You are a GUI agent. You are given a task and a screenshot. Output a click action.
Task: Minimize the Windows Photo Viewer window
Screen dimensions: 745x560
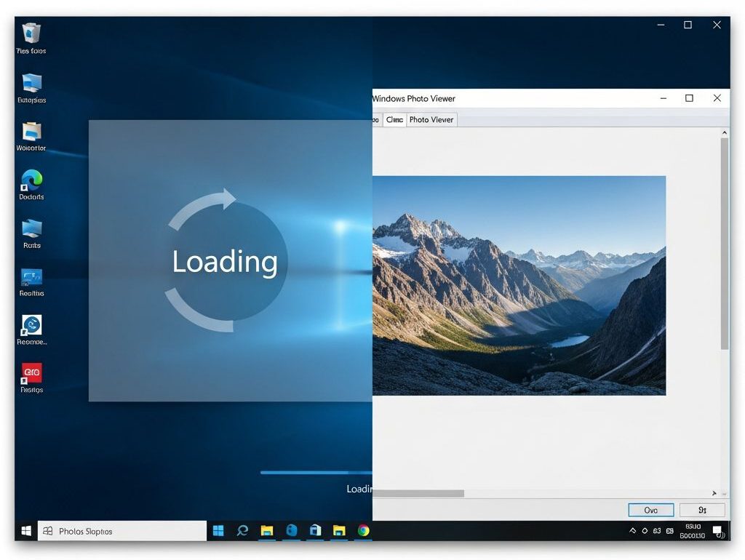pos(664,98)
